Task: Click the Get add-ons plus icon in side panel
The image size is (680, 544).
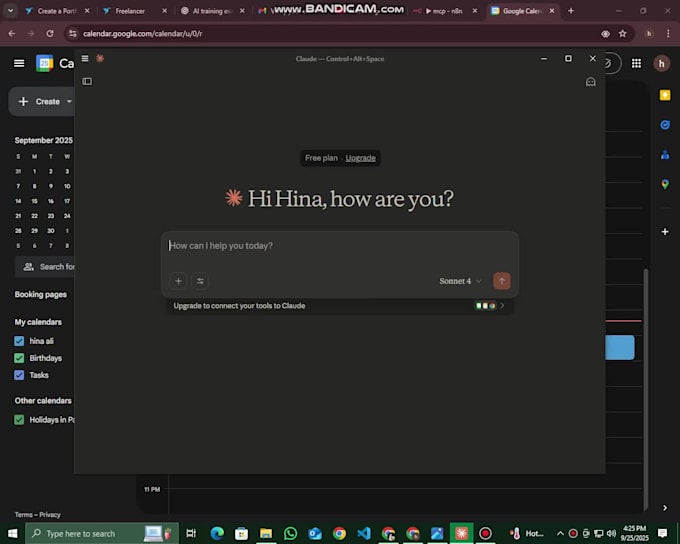Action: [665, 232]
